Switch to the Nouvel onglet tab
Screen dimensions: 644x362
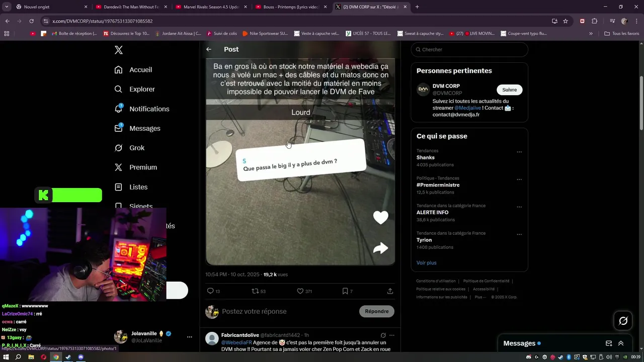coord(50,7)
